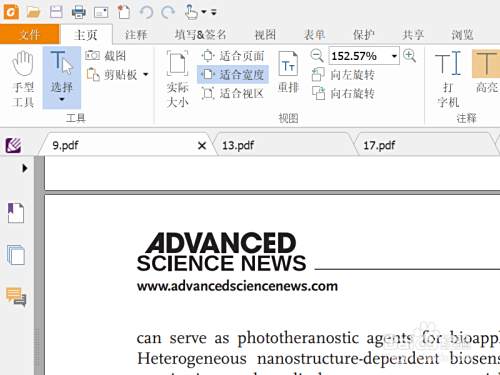Click the word "phototheranostic" in document
The width and height of the screenshot is (500, 375).
tap(298, 338)
